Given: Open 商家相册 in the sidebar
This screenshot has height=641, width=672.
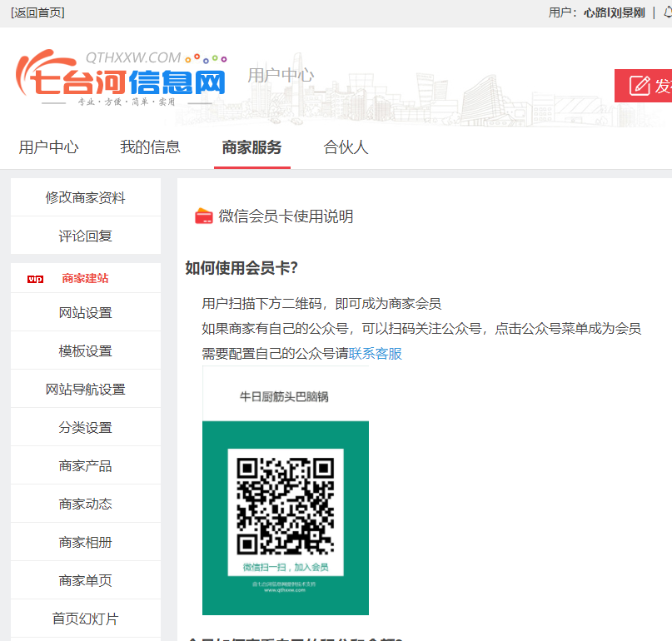Looking at the screenshot, I should click(86, 543).
